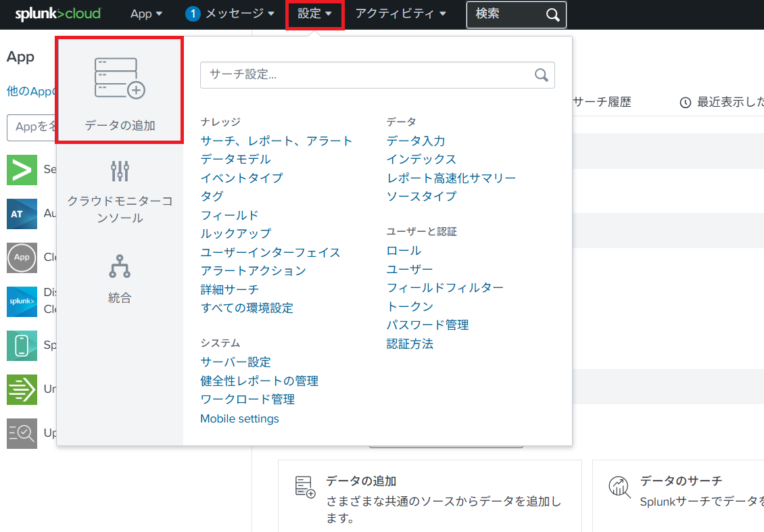Screen dimensions: 764x532
Task: Click the データの追加 server icon
Action: click(120, 78)
